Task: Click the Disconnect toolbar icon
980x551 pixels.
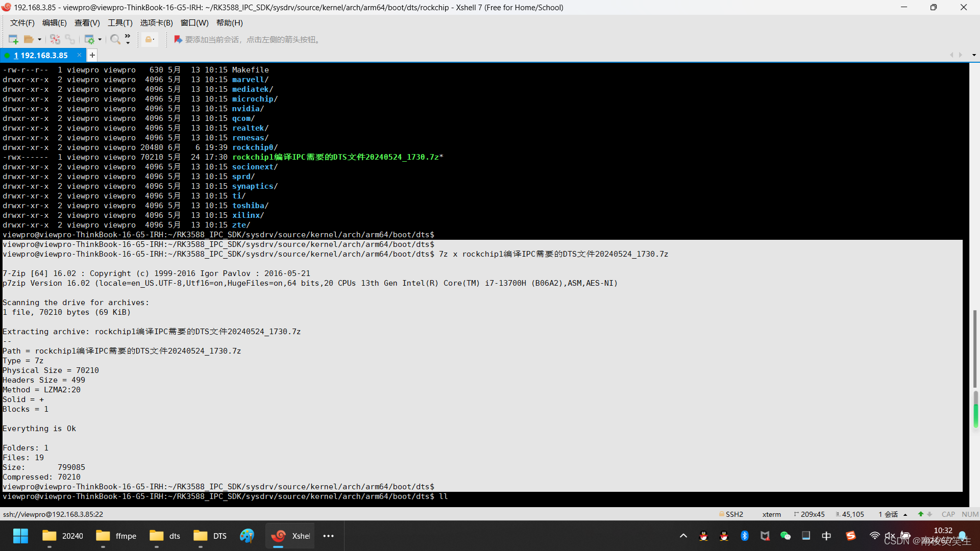Action: click(55, 39)
